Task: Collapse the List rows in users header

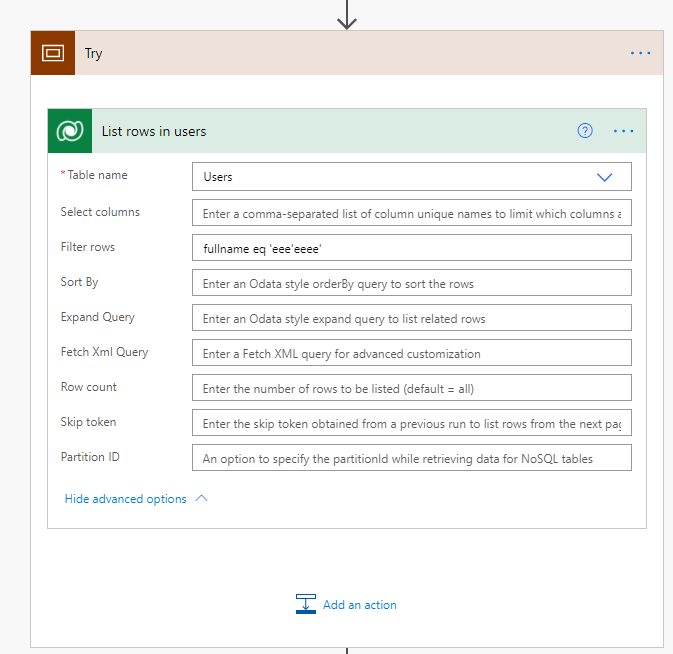Action: point(300,131)
